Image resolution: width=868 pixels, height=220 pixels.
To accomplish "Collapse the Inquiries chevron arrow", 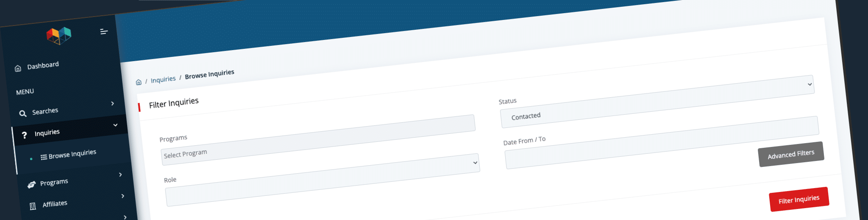I will [115, 125].
